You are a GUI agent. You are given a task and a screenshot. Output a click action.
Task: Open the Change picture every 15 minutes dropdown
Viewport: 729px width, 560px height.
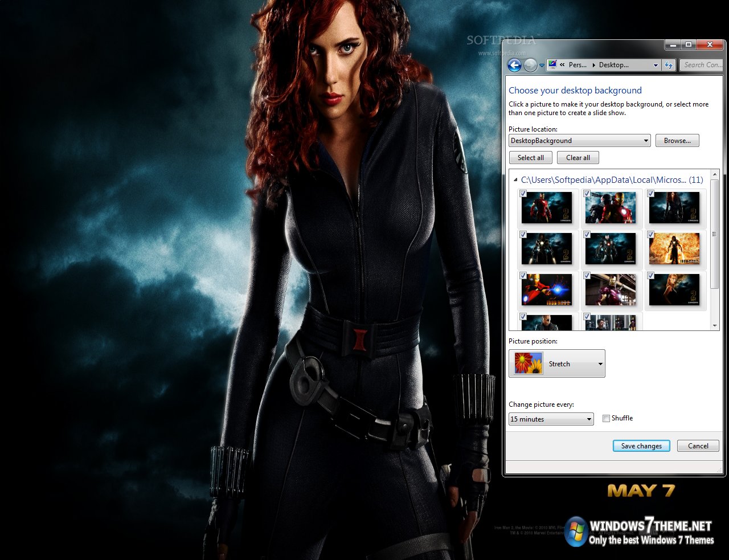(551, 419)
